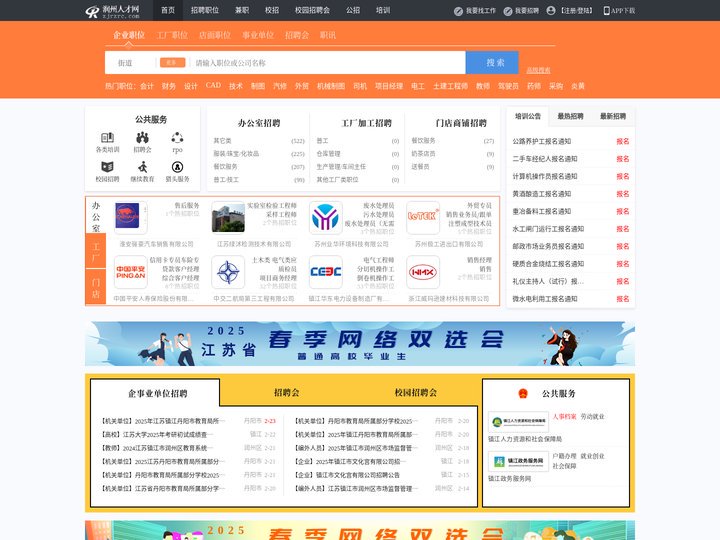Open the 各类培训 training icon
This screenshot has height=540, width=720.
point(107,137)
